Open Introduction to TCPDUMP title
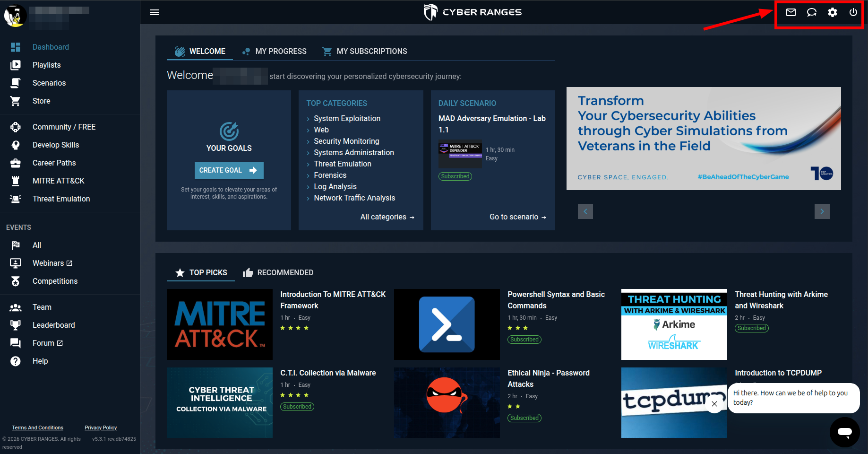Screen dimensions: 868x454 pos(778,373)
